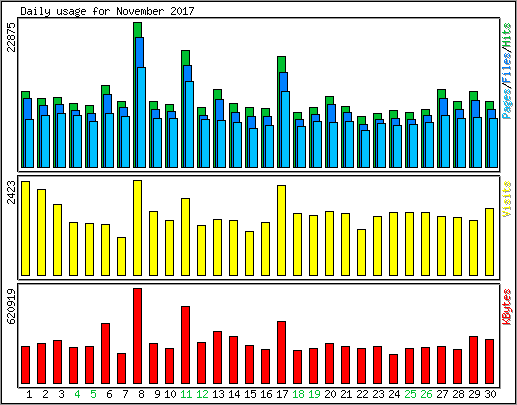Image resolution: width=517 pixels, height=405 pixels.
Task: Select the red KBytes bar for day 29
Action: click(x=474, y=360)
